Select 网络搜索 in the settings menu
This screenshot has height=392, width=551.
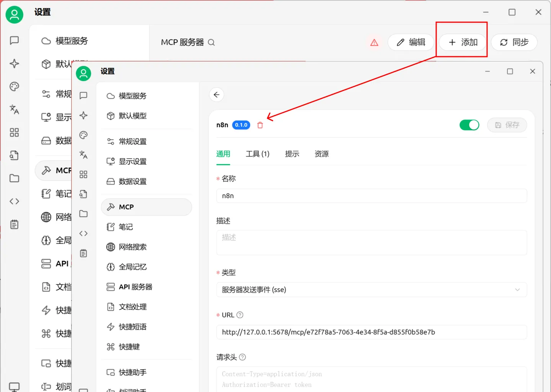pyautogui.click(x=132, y=247)
